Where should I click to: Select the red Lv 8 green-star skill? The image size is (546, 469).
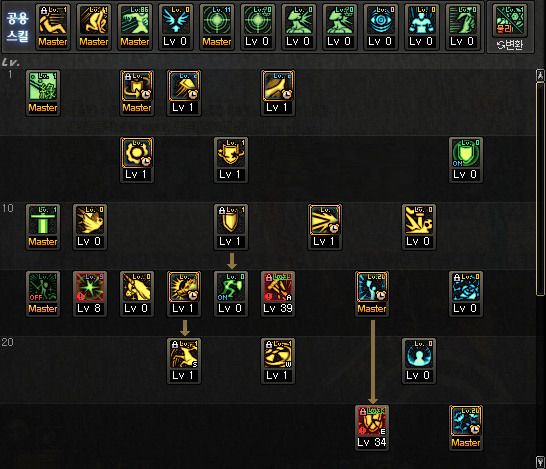coord(90,294)
